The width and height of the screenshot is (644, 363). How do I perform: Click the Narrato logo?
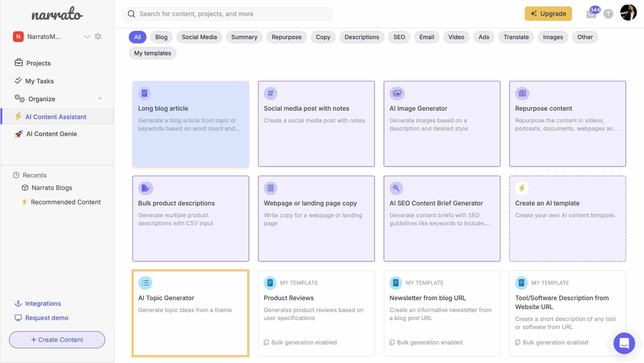pos(57,14)
